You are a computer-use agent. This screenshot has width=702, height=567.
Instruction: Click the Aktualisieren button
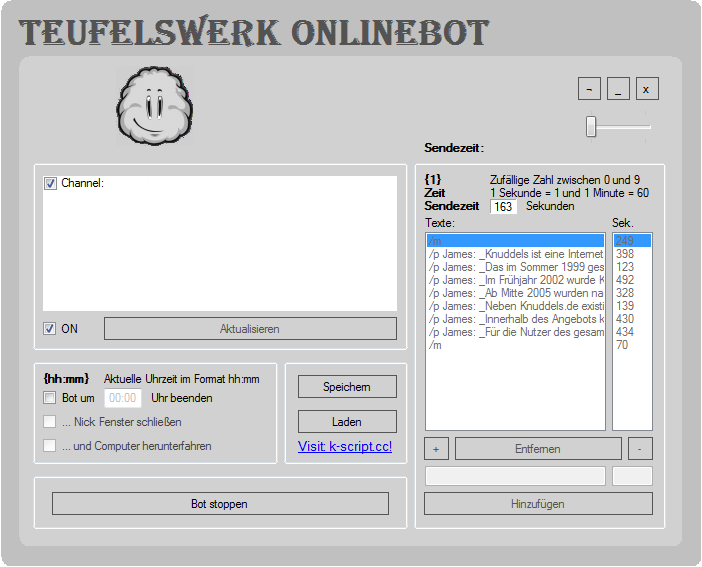coord(250,329)
